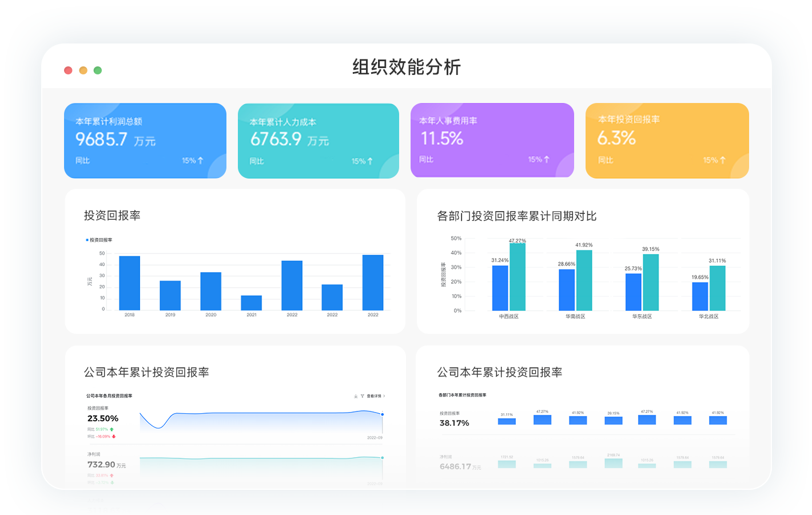Click the download icon in monthly ROI panel
812x515 pixels.
click(356, 396)
